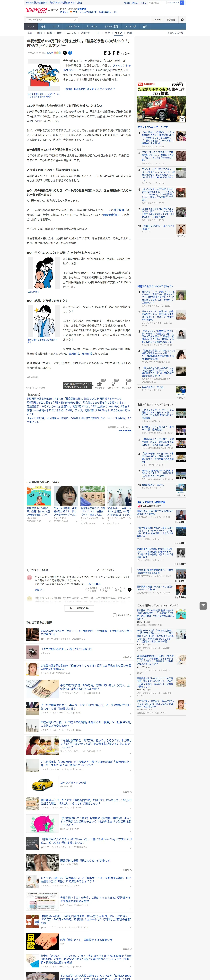Open マイページ link

click(x=157, y=20)
